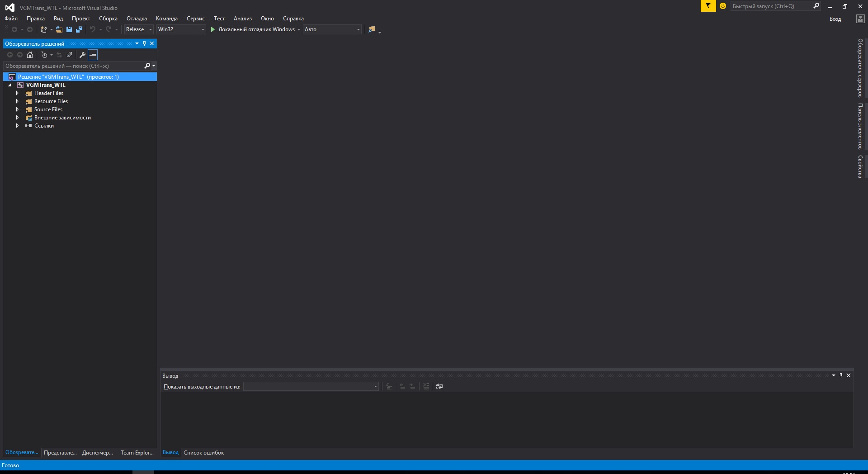Open the Сборка menu

pyautogui.click(x=108, y=19)
